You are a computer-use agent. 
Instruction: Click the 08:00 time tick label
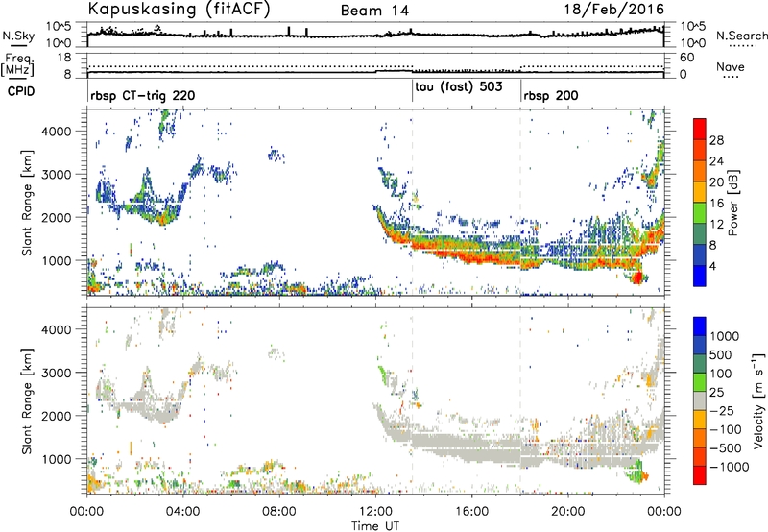(279, 512)
